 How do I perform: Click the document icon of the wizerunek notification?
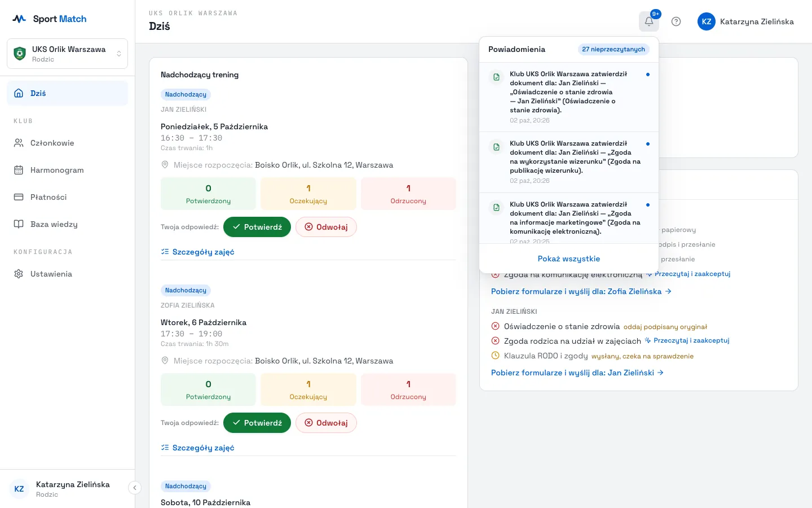pos(496,147)
